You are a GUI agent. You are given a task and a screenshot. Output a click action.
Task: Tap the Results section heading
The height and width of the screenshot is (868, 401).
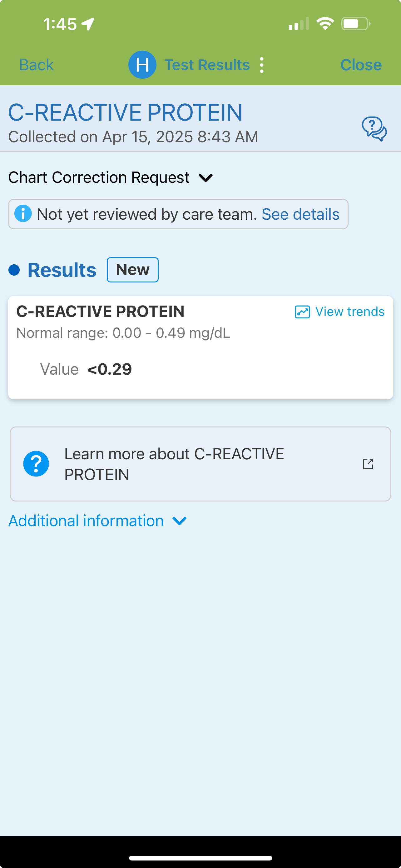pos(62,270)
